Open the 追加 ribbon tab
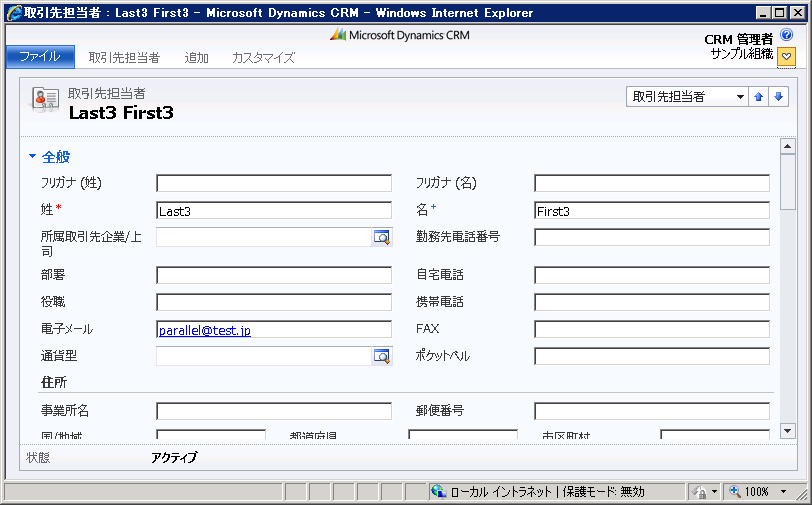Screen dimensions: 812x505 (x=197, y=57)
